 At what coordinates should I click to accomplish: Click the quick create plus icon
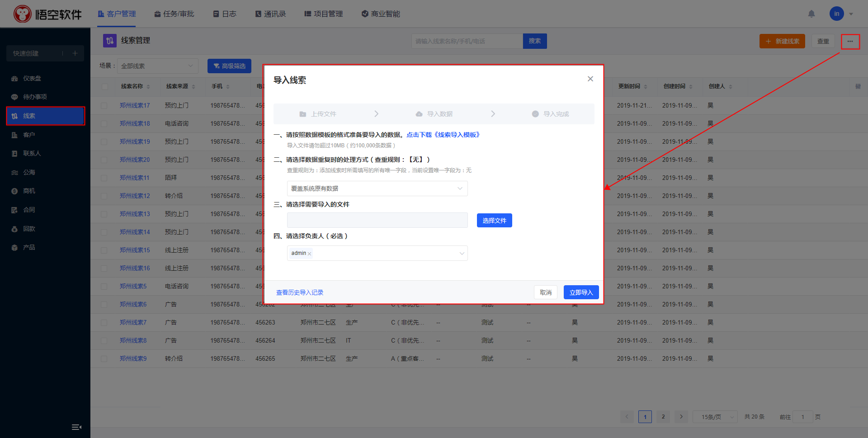coord(75,53)
